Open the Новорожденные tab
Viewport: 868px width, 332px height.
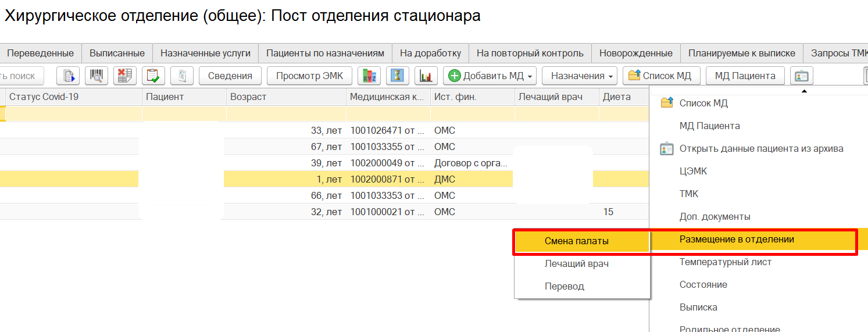click(635, 53)
